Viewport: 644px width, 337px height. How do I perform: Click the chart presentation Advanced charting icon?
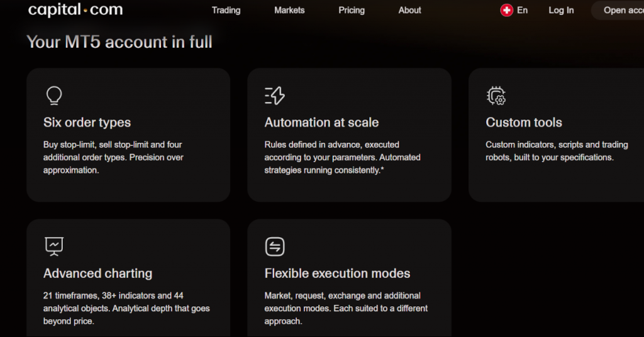[54, 246]
